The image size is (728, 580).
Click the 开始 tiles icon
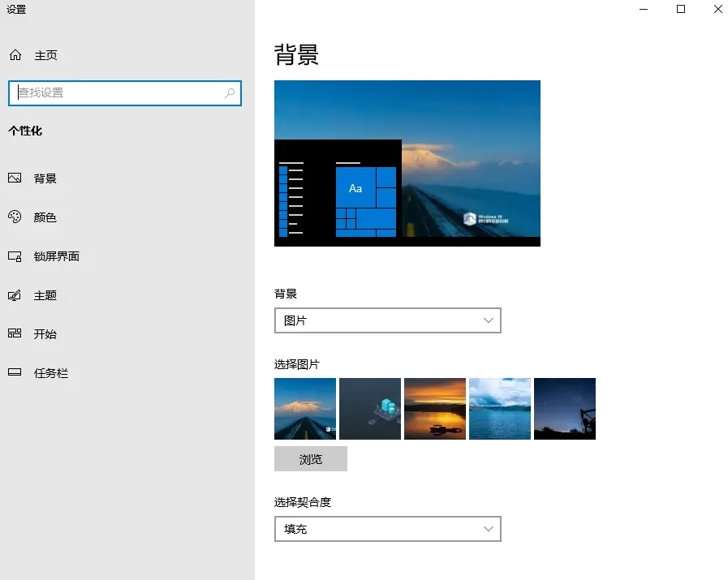click(x=15, y=333)
